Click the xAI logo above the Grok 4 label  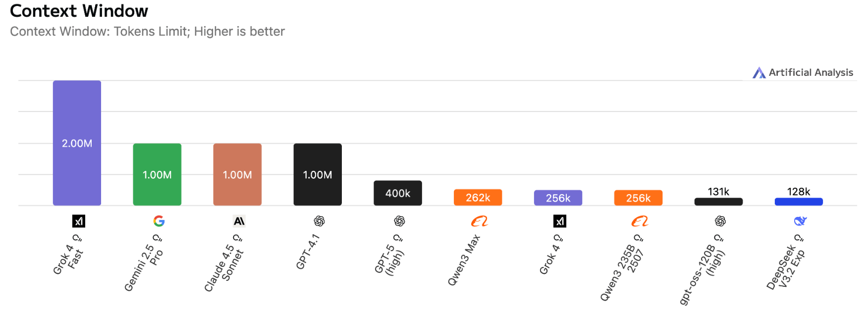click(x=560, y=221)
